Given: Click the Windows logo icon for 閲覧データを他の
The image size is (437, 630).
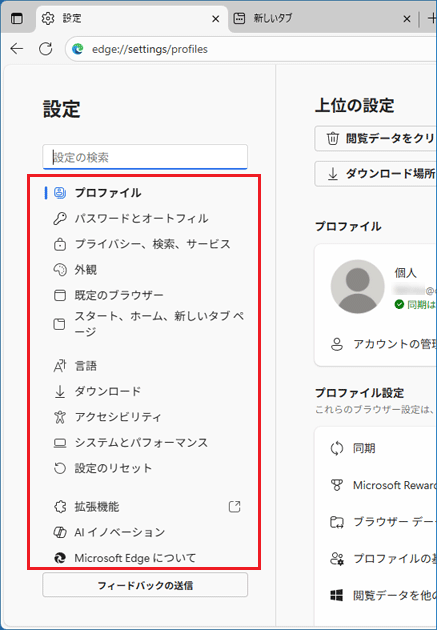Looking at the screenshot, I should tap(337, 595).
